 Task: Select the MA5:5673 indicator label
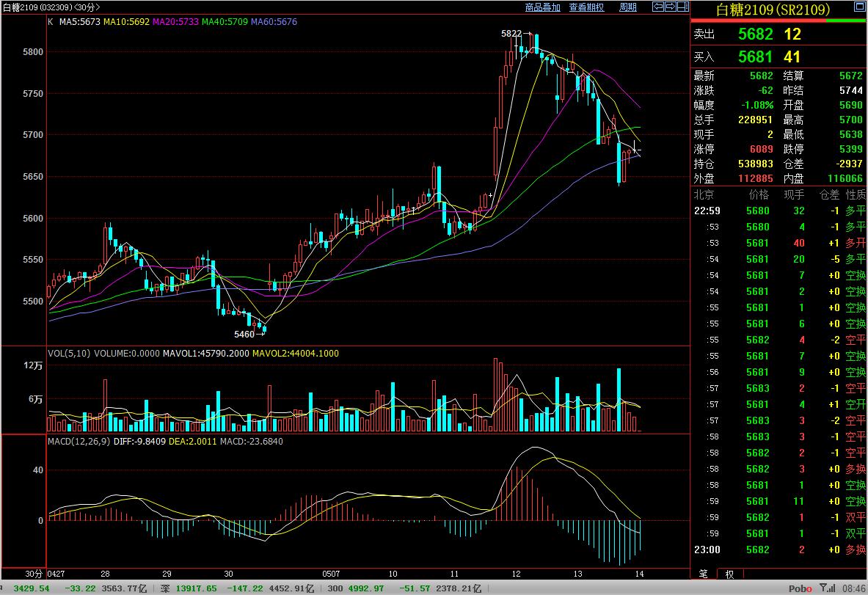pos(80,21)
